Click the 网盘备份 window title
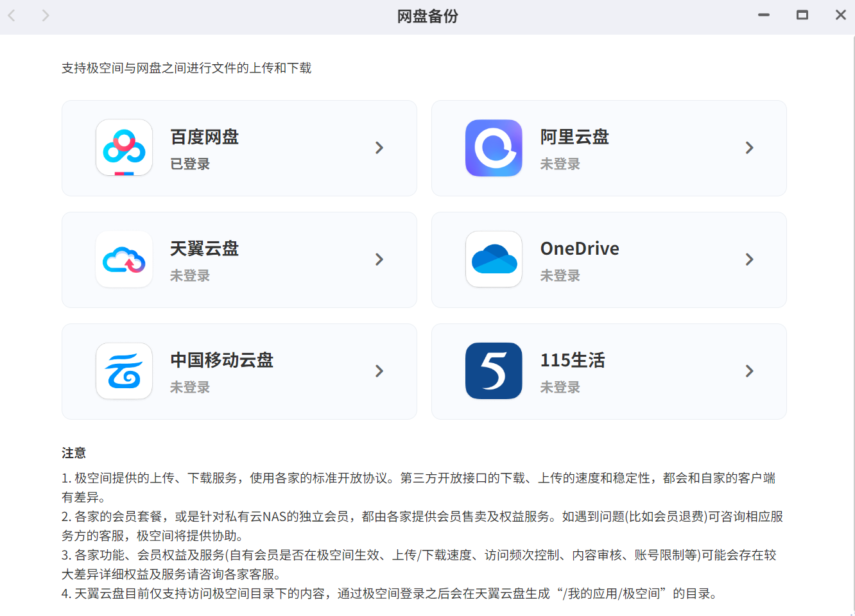Image resolution: width=855 pixels, height=616 pixels. [x=427, y=16]
